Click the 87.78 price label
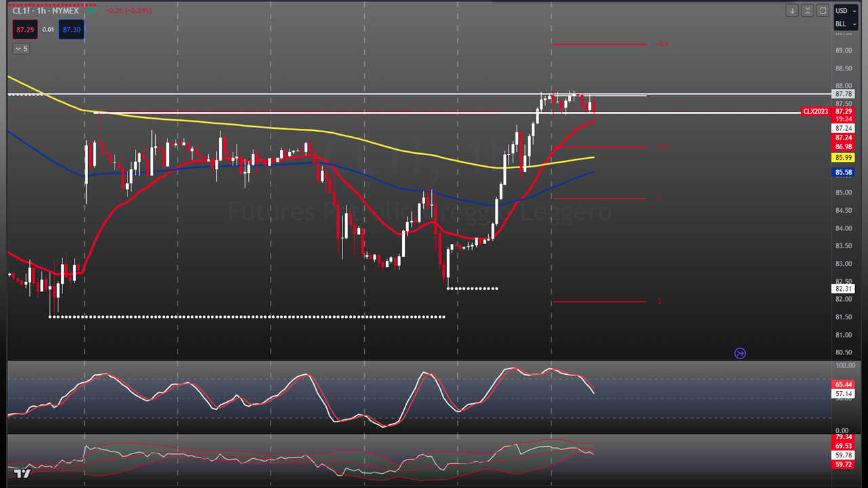The height and width of the screenshot is (488, 868). point(844,94)
